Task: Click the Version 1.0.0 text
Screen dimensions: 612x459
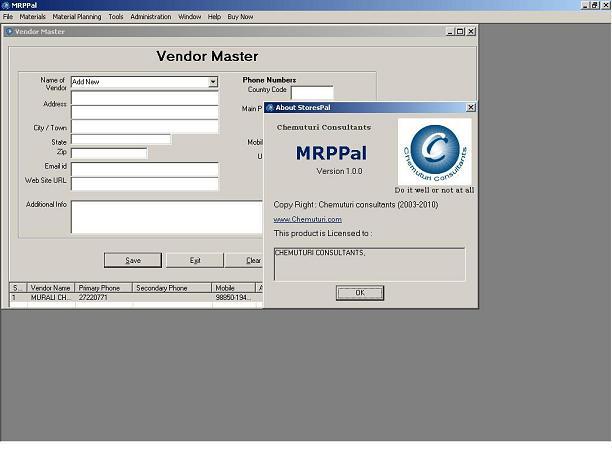Action: point(339,171)
